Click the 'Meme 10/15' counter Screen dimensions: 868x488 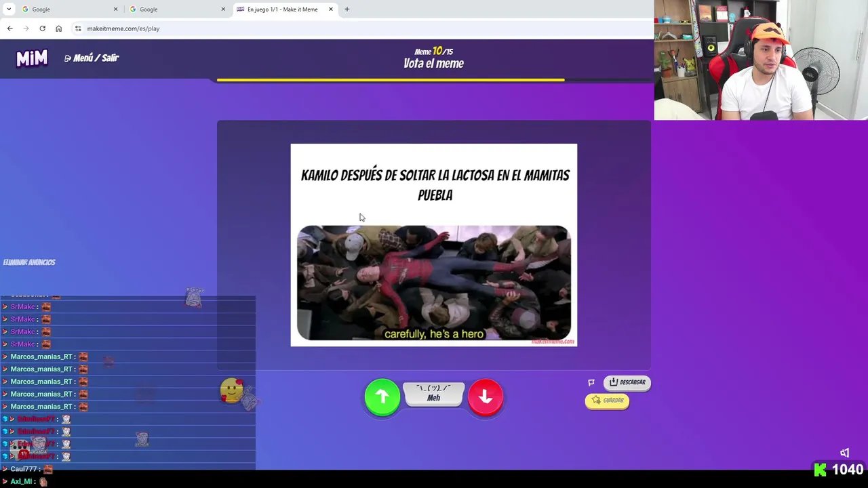433,52
